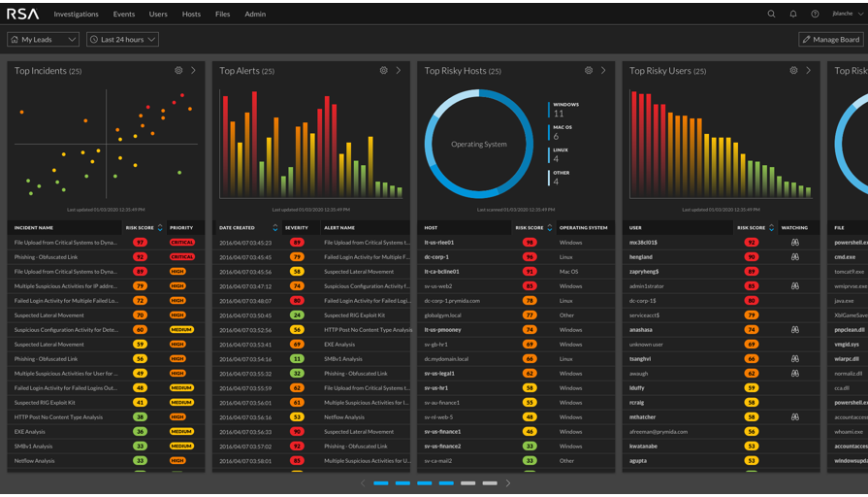The height and width of the screenshot is (497, 868).
Task: Go to next board page arrow
Action: pos(508,483)
